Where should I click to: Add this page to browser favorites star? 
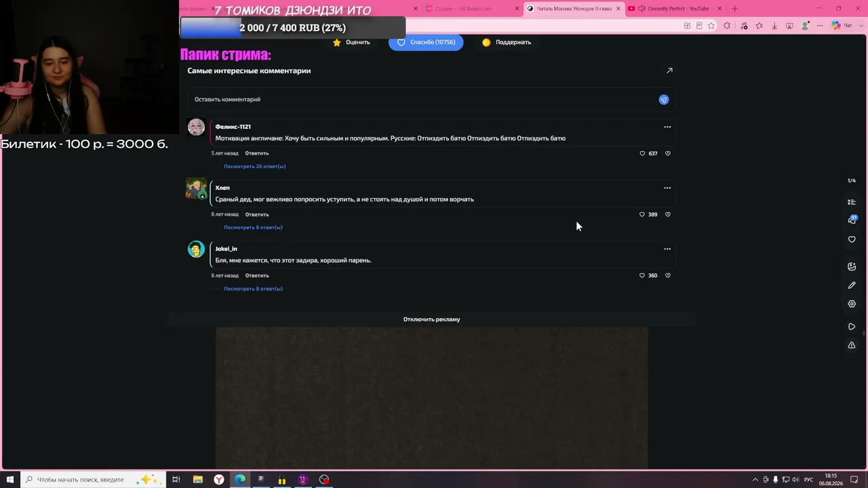click(711, 26)
